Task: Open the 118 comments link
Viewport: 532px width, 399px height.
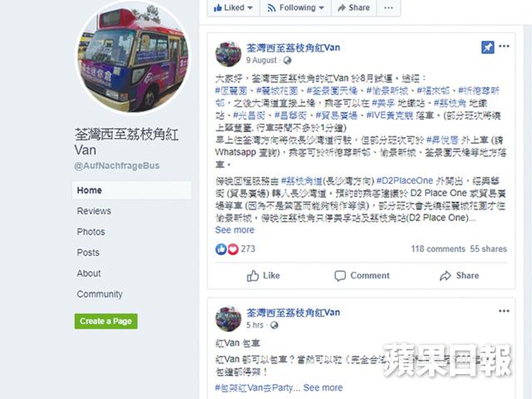Action: tap(438, 249)
